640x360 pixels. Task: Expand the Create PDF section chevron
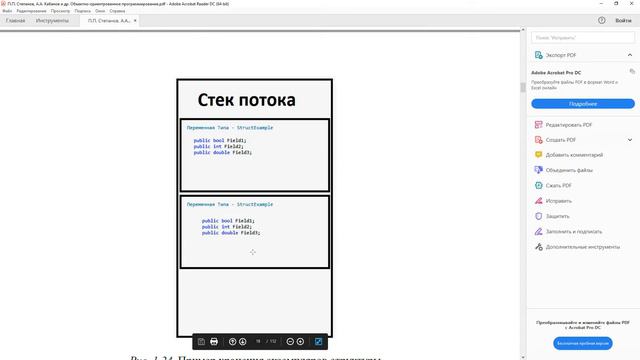click(x=630, y=140)
